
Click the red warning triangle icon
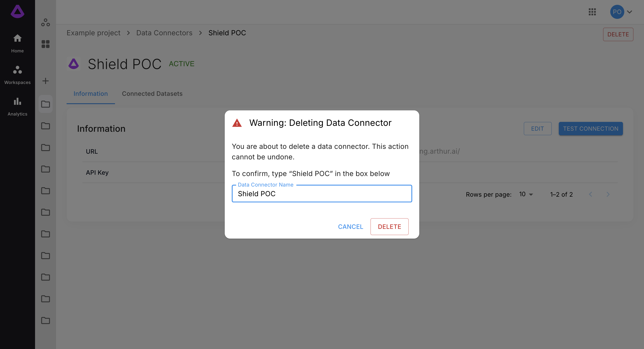[x=237, y=123]
